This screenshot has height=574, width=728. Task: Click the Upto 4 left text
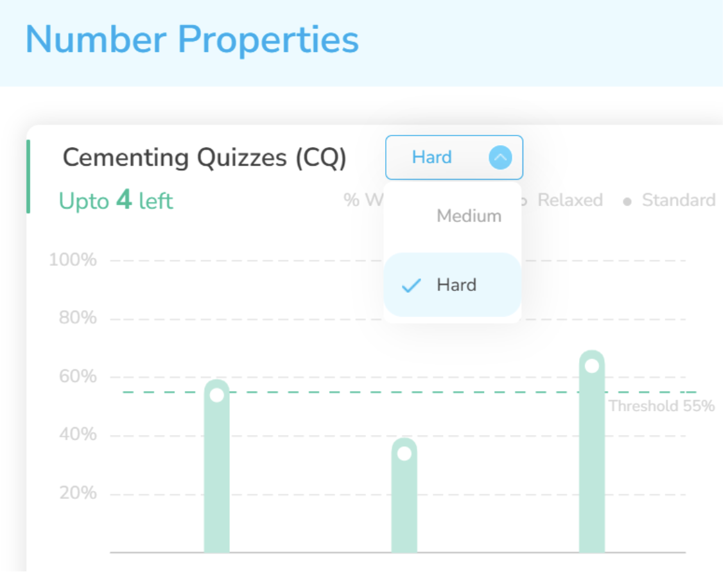point(116,201)
